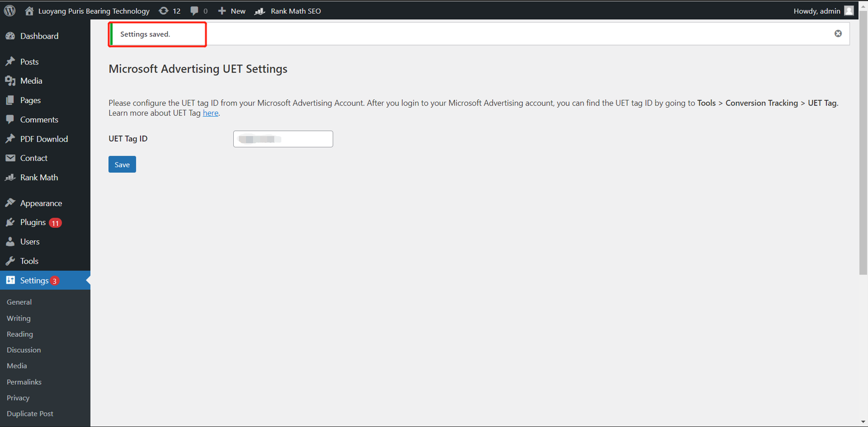Click the Settings badge showing 3

55,281
